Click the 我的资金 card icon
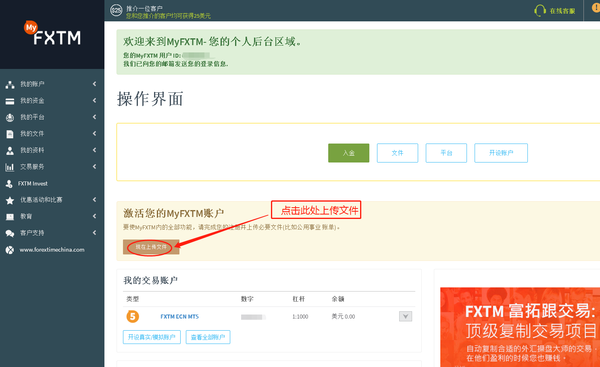Viewport: 600px width, 367px height. tap(10, 101)
